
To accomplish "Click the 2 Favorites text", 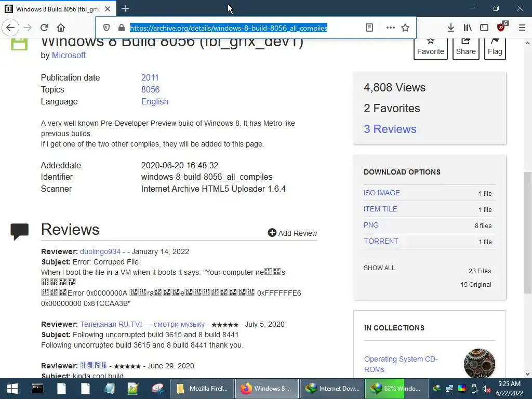I will click(x=392, y=108).
